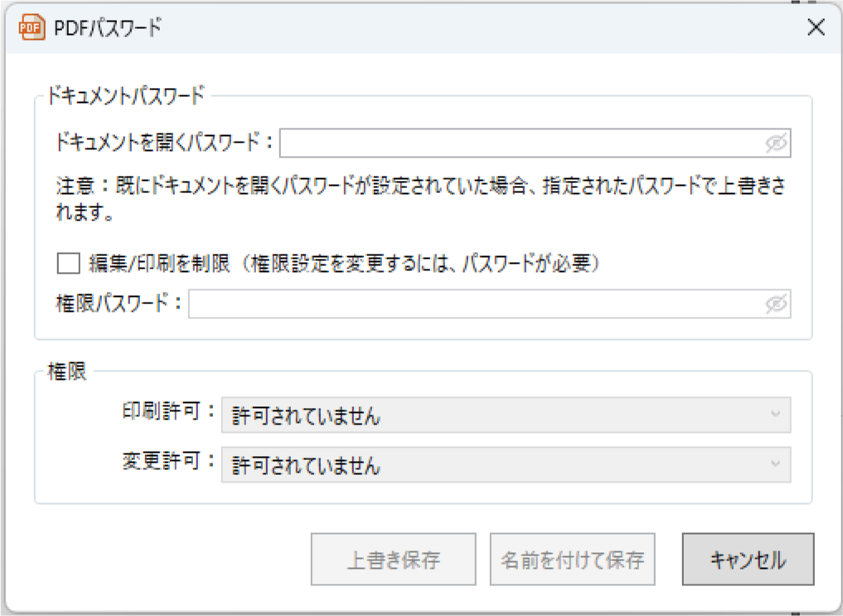This screenshot has height=616, width=843.
Task: Click the PDF icon in the title bar
Action: coord(31,28)
